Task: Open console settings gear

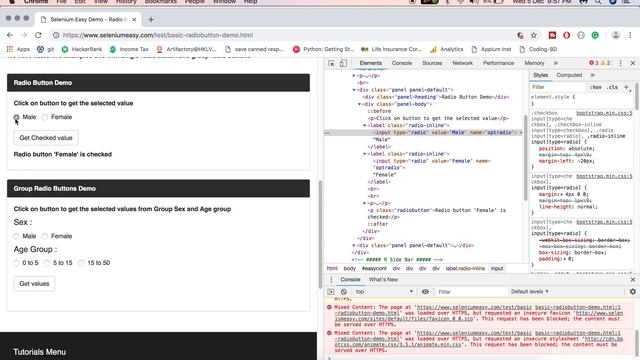Action: click(x=633, y=292)
